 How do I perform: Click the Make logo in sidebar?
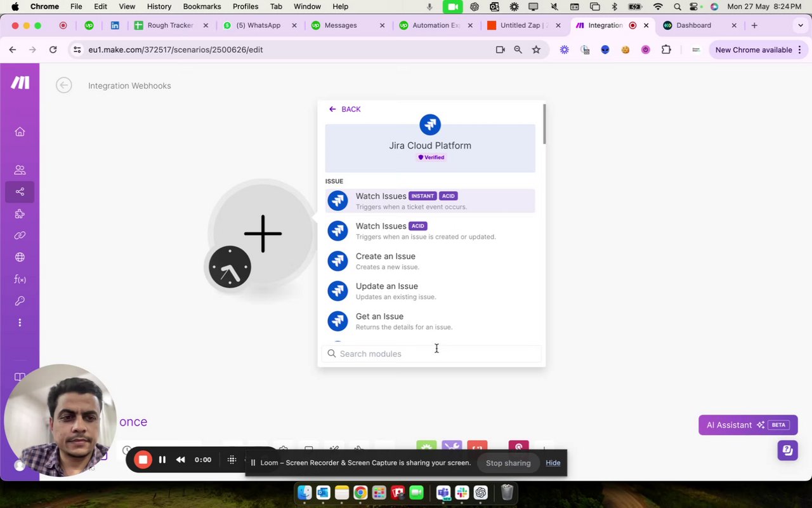click(x=20, y=83)
